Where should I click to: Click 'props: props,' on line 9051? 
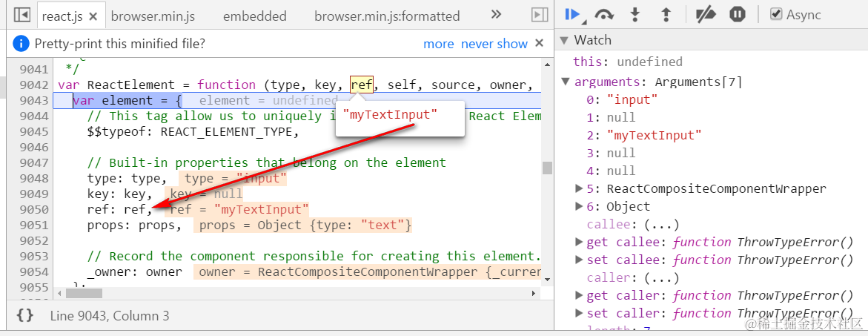point(134,225)
